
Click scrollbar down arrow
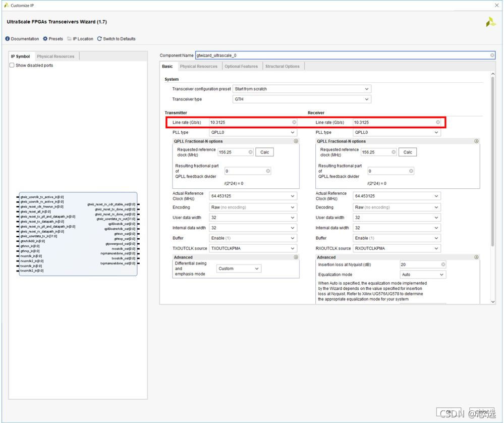493,302
